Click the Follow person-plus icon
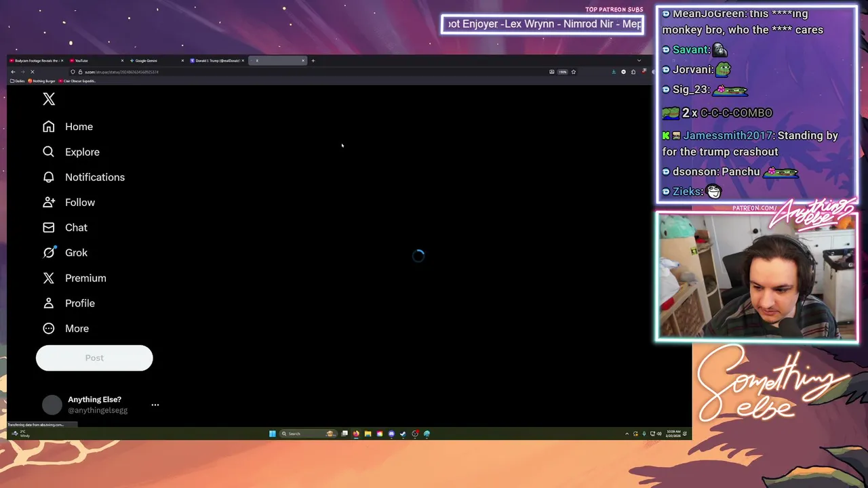868x488 pixels. click(x=49, y=202)
